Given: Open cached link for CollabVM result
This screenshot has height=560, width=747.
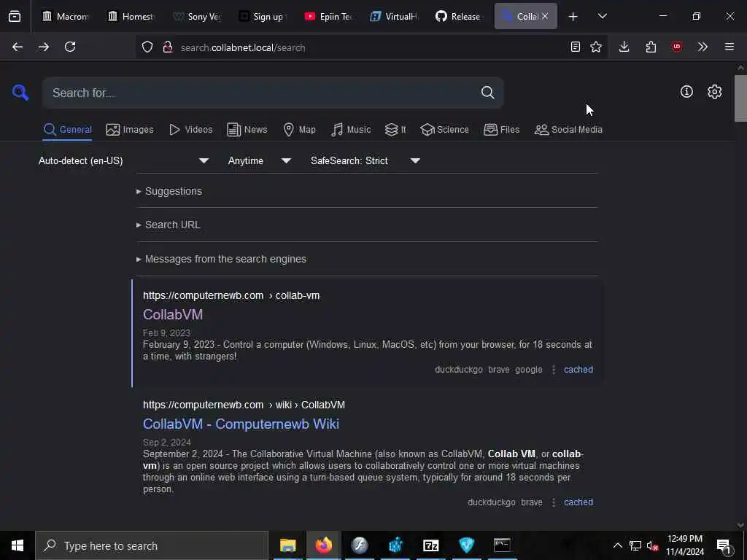Looking at the screenshot, I should (578, 370).
